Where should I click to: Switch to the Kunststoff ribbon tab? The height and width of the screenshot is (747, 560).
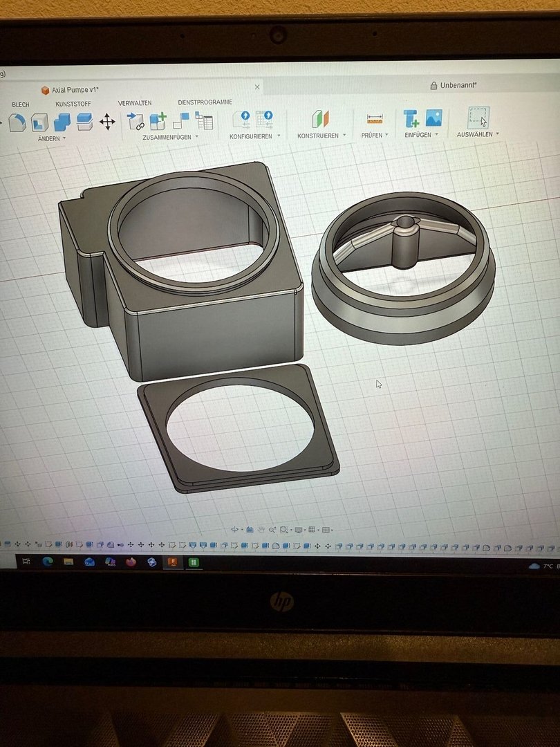73,104
